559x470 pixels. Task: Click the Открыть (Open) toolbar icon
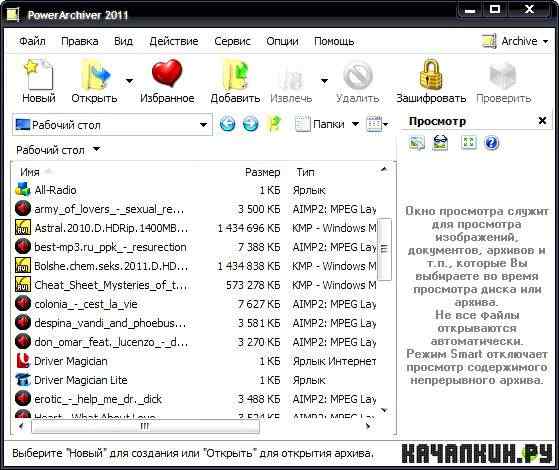click(95, 74)
